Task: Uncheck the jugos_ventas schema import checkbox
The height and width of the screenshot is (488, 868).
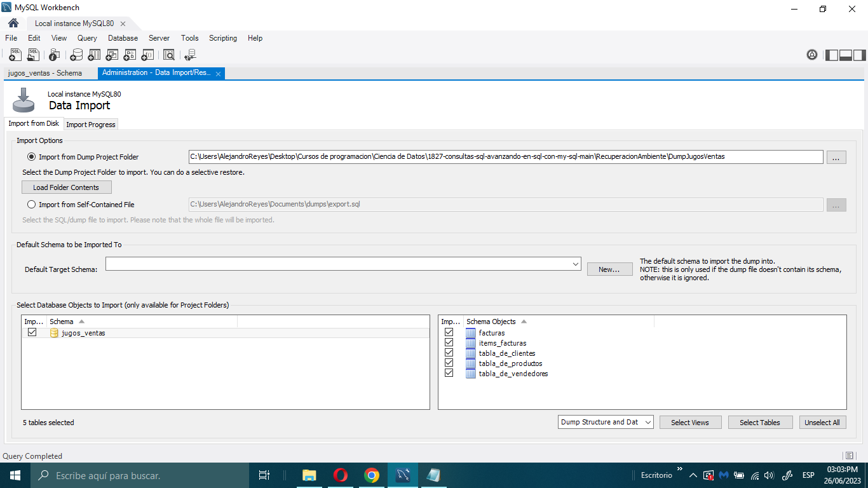Action: (x=32, y=332)
